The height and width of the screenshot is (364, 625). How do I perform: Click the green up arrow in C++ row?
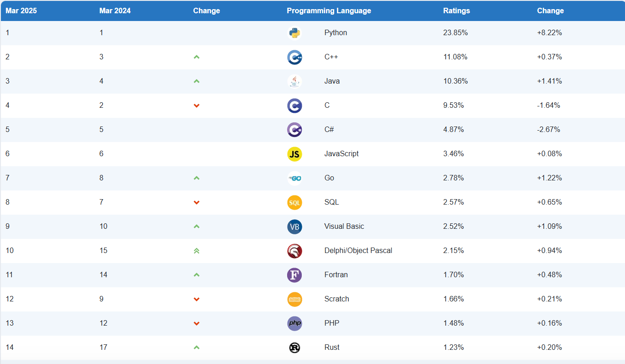(x=197, y=57)
